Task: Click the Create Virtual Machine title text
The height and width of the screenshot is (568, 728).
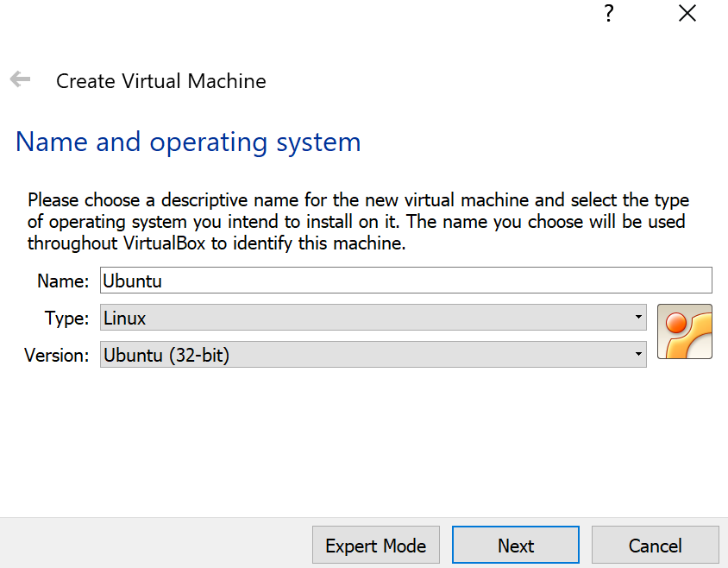Action: pos(161,81)
